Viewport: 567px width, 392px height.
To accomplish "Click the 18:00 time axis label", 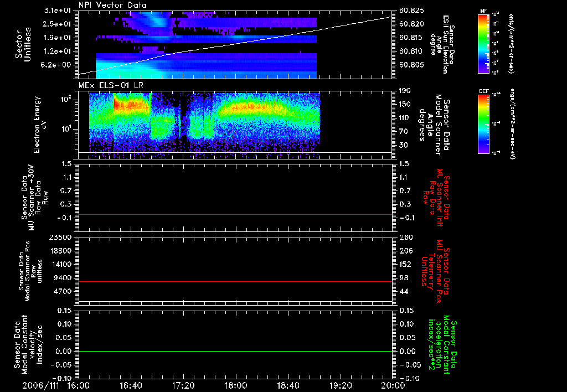I will tap(236, 385).
